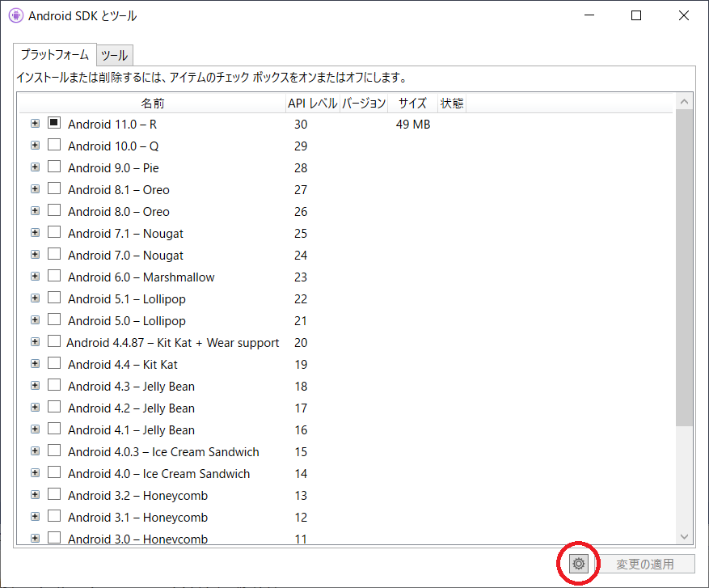709x588 pixels.
Task: Click API level 30 cell
Action: pos(301,125)
